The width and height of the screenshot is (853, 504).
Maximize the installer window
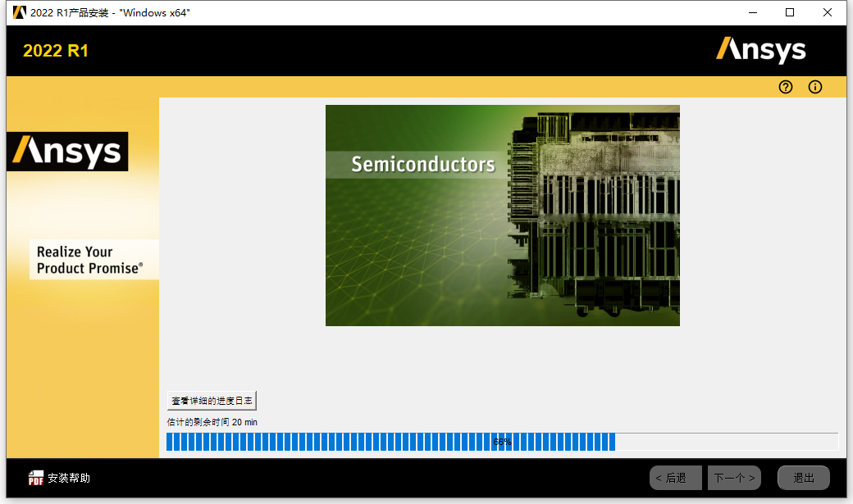[790, 12]
